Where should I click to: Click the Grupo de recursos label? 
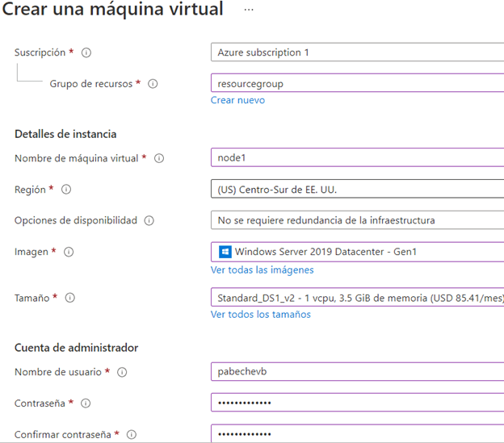tap(91, 84)
